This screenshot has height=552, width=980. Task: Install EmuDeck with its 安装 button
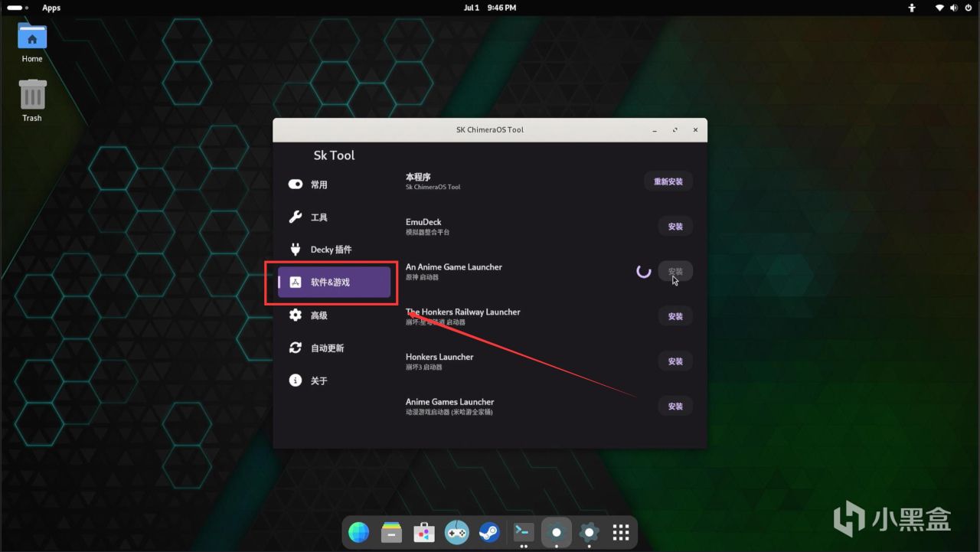pos(675,227)
